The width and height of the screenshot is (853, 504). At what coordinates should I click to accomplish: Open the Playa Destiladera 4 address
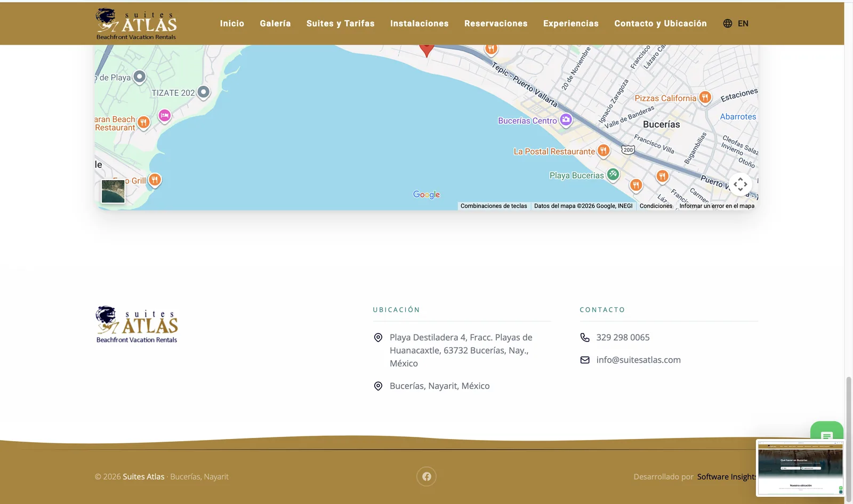[461, 350]
